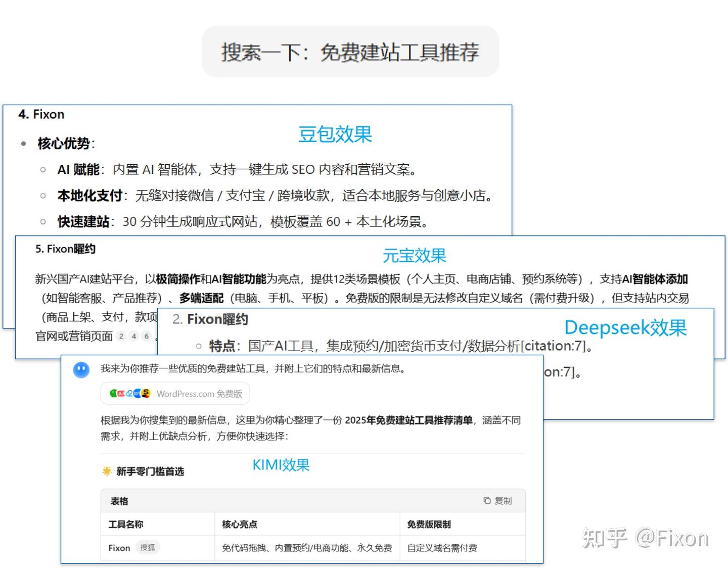
Task: Click the 本地化支付 bullet line
Action: [x=276, y=196]
